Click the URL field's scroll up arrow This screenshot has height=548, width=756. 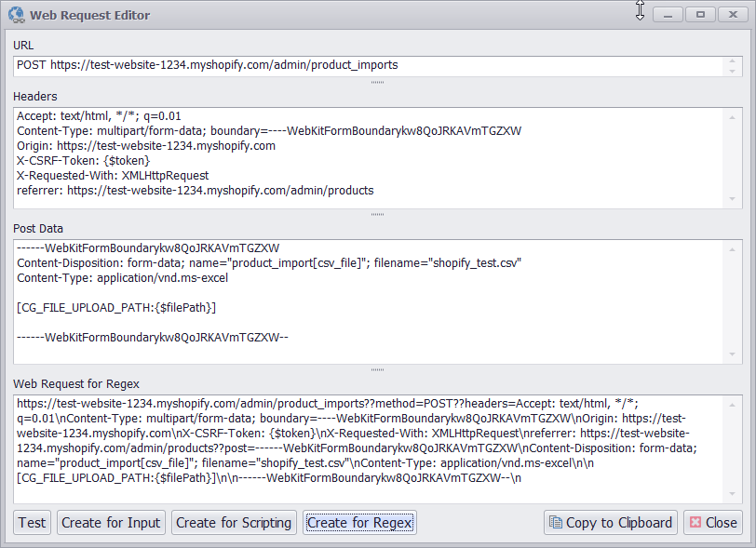tap(733, 60)
